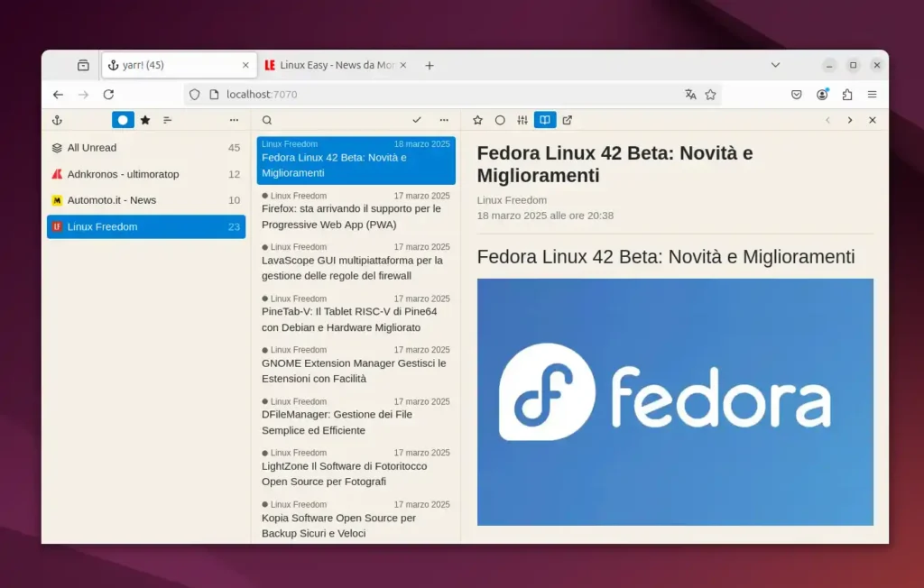Open the search icon in the article list
Screen dimensions: 924x588
[x=267, y=120]
